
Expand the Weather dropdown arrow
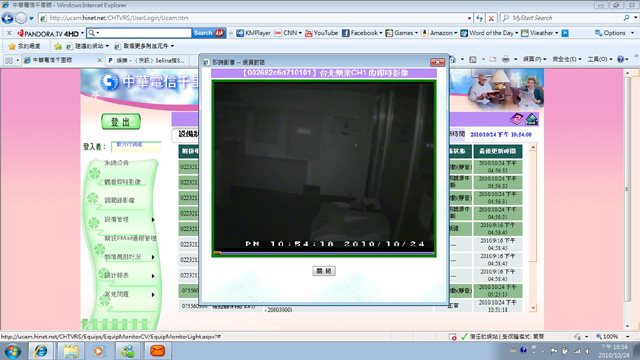click(557, 33)
